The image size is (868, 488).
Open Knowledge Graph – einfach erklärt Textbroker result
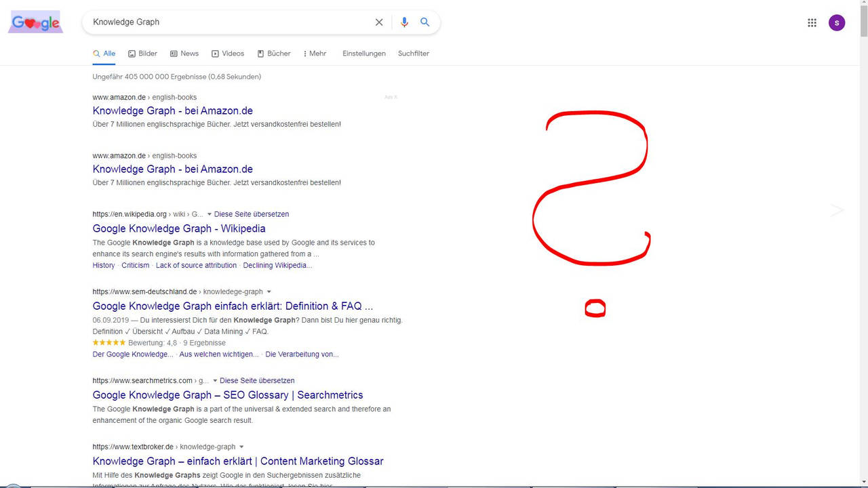point(238,462)
